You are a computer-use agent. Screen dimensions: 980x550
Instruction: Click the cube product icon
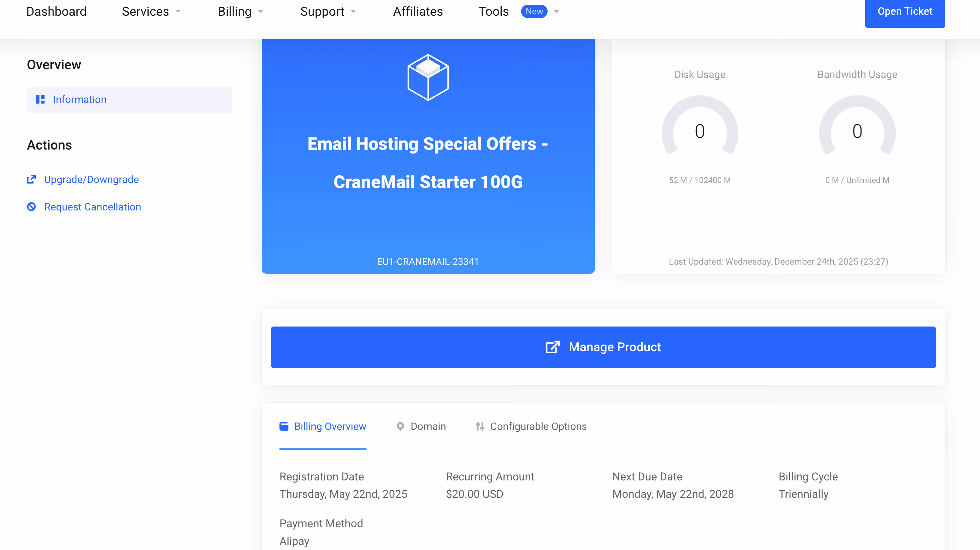tap(428, 78)
